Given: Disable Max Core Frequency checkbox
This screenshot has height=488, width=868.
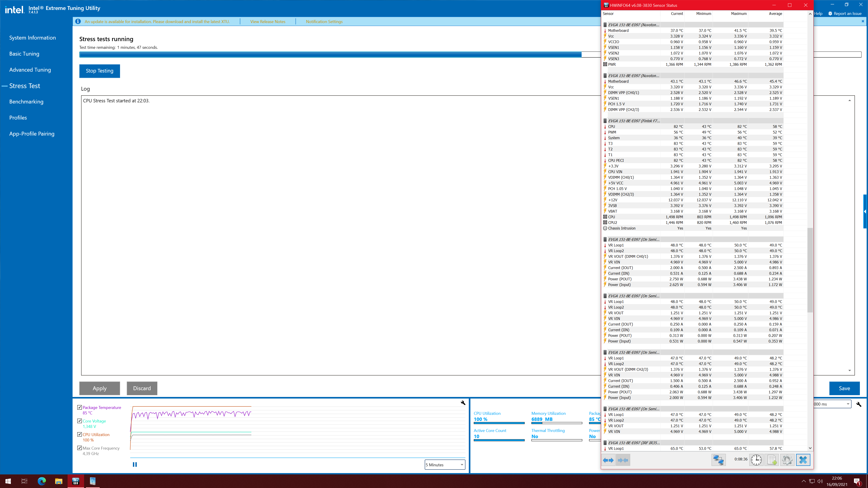Looking at the screenshot, I should 80,448.
